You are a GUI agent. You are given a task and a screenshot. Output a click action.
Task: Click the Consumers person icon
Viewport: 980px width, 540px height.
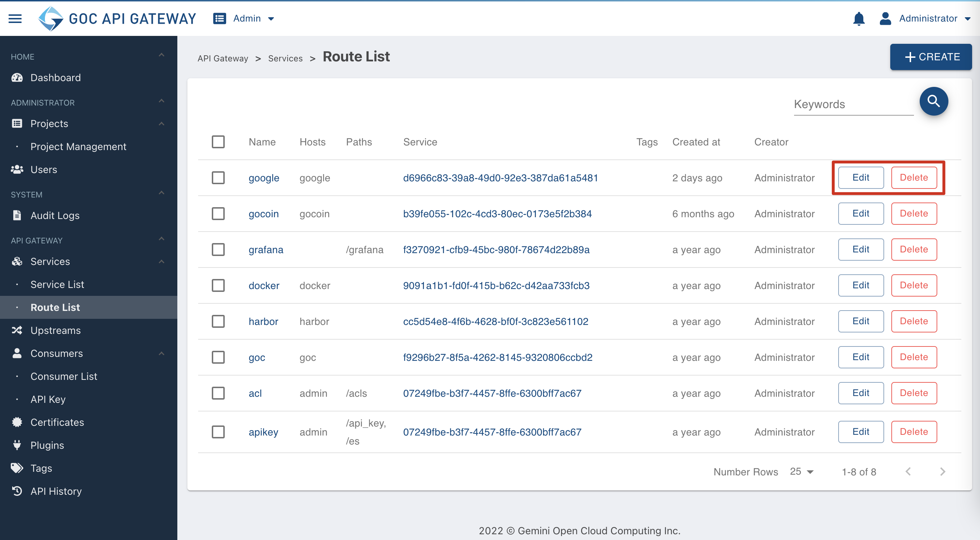[x=17, y=353]
